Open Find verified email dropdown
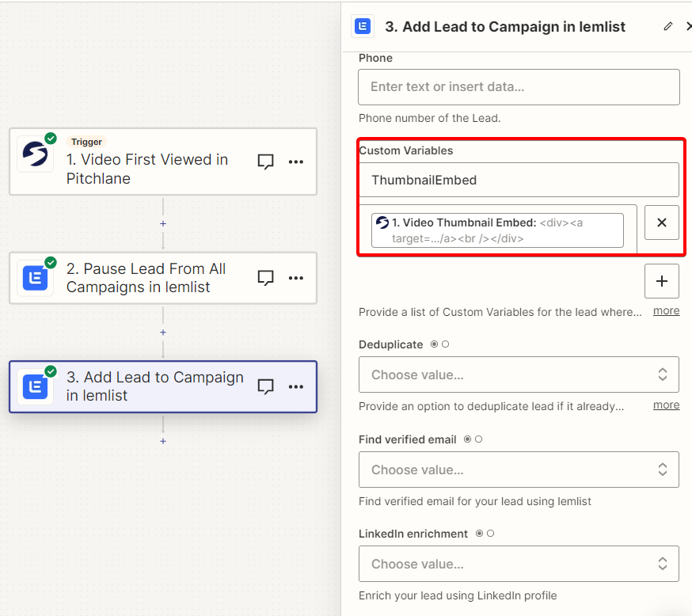Screen dimensions: 692x616 click(x=519, y=470)
